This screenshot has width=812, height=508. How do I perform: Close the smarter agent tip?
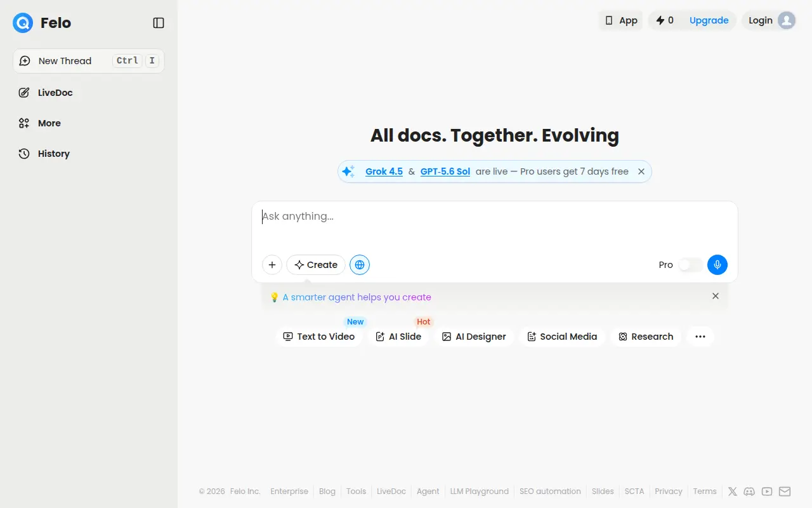pyautogui.click(x=716, y=296)
